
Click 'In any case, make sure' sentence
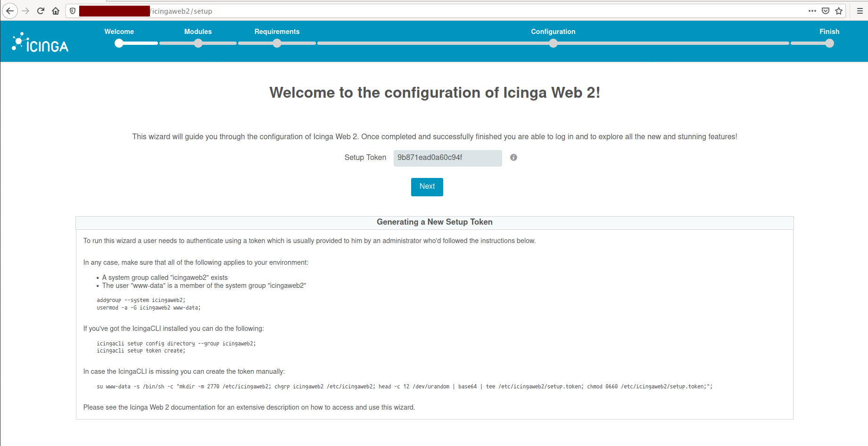(196, 262)
